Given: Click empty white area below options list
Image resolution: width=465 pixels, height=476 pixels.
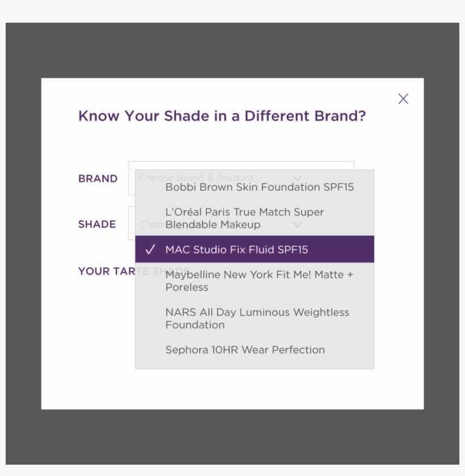Looking at the screenshot, I should pyautogui.click(x=232, y=389).
